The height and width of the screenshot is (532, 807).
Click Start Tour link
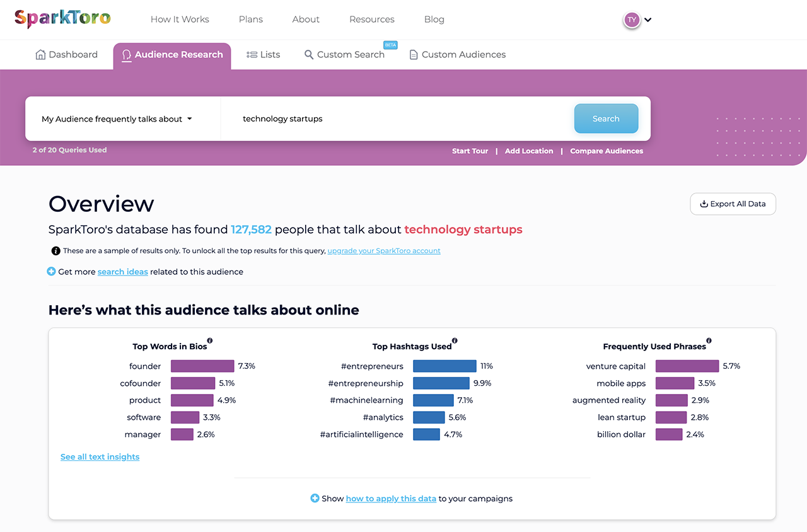tap(470, 151)
